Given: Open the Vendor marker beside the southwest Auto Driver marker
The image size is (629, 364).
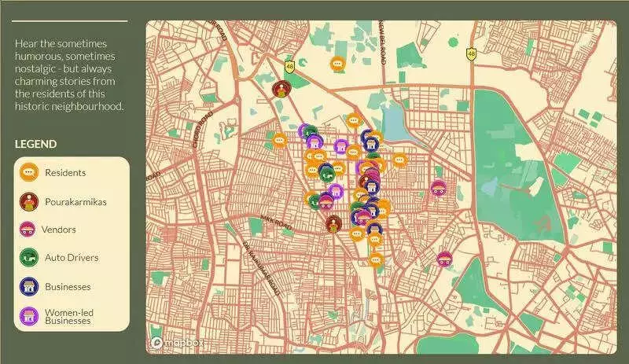Looking at the screenshot, I should [326, 202].
